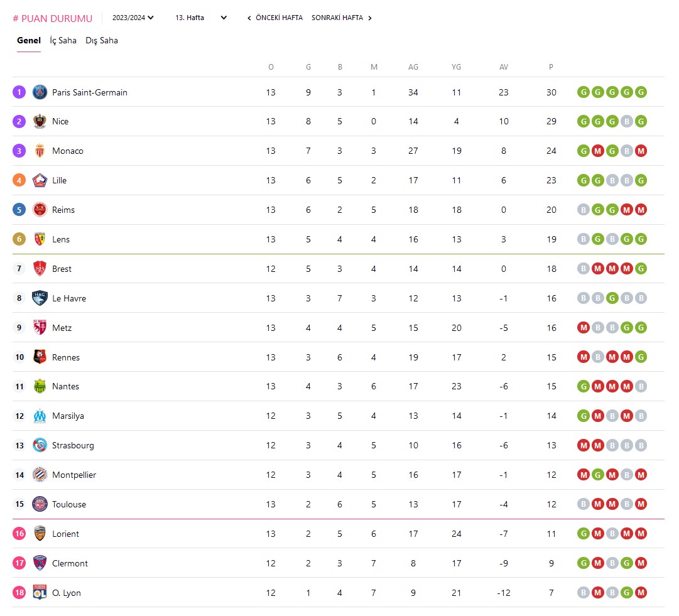Switch to the İç Saha tab
Image resolution: width=679 pixels, height=616 pixels.
[x=63, y=40]
